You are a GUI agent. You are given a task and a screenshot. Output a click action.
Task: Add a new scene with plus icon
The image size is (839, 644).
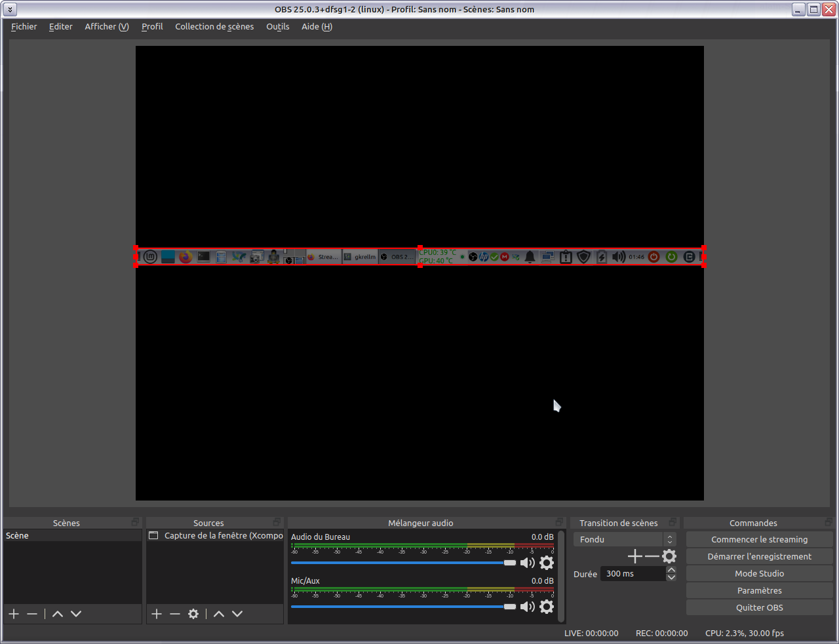pyautogui.click(x=14, y=614)
